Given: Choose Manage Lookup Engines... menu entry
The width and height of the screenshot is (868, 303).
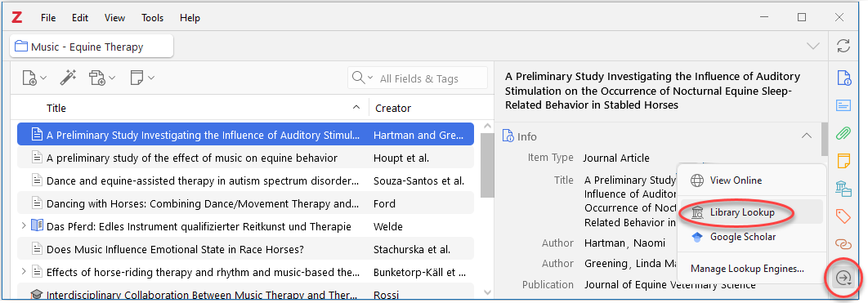Looking at the screenshot, I should (x=751, y=269).
